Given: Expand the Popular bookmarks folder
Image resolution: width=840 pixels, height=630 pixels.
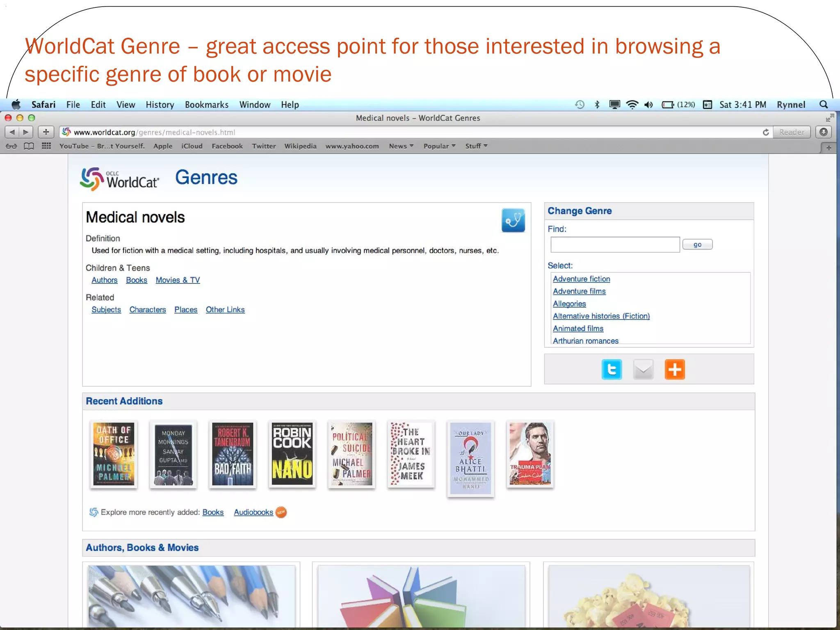Looking at the screenshot, I should (x=439, y=146).
